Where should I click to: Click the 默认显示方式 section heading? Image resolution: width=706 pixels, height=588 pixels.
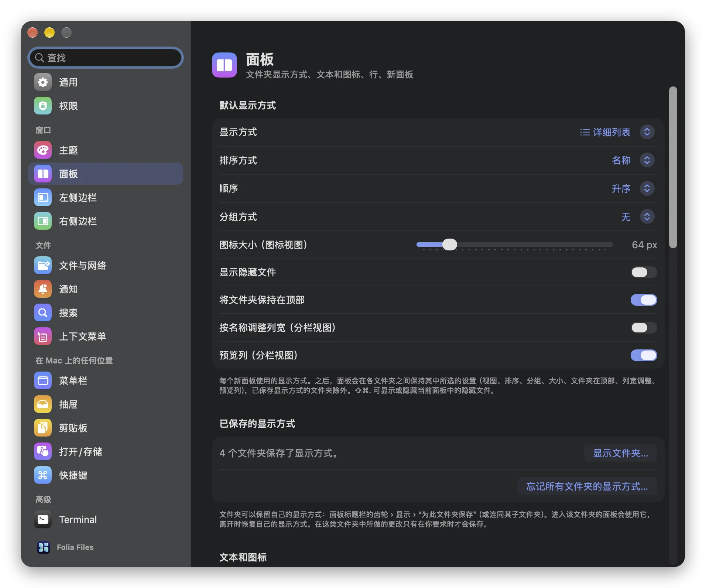point(248,106)
